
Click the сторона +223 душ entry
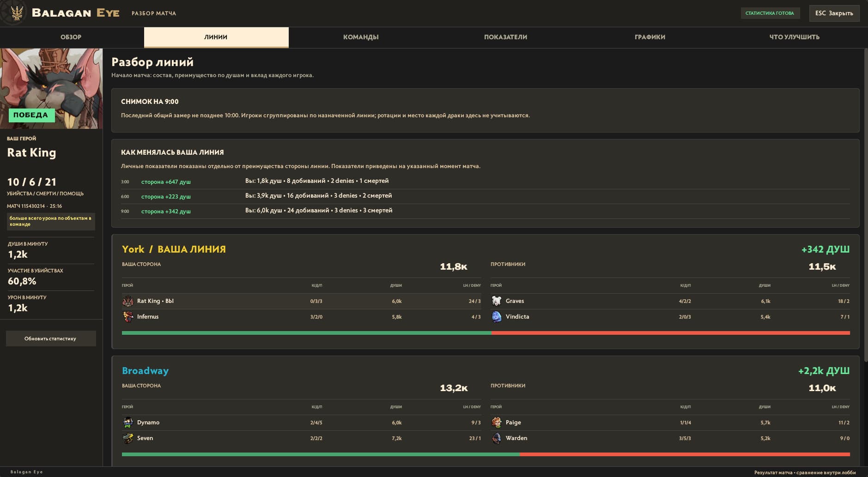(166, 197)
